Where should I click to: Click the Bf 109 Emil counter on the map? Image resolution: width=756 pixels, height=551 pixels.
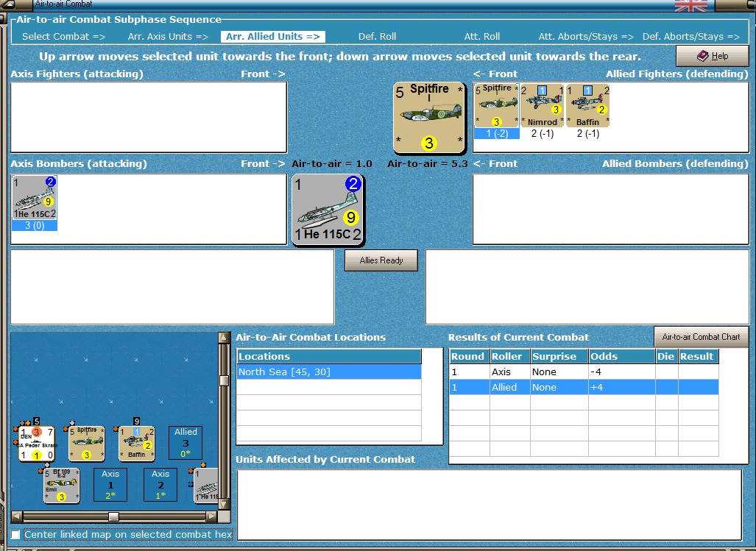pos(61,486)
